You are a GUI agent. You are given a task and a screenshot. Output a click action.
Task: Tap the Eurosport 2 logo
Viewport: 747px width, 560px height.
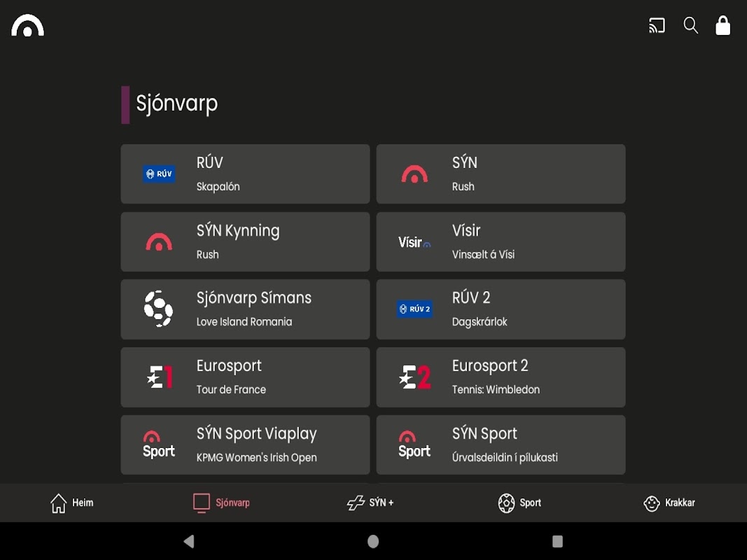[x=415, y=377]
